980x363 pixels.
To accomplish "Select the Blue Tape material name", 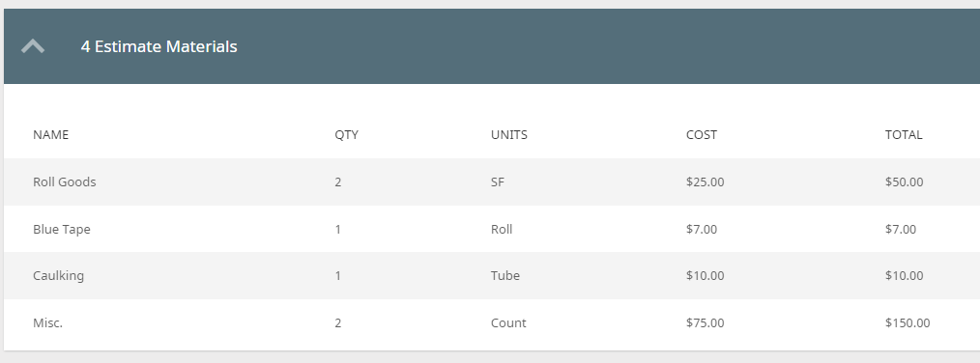I will pos(61,230).
